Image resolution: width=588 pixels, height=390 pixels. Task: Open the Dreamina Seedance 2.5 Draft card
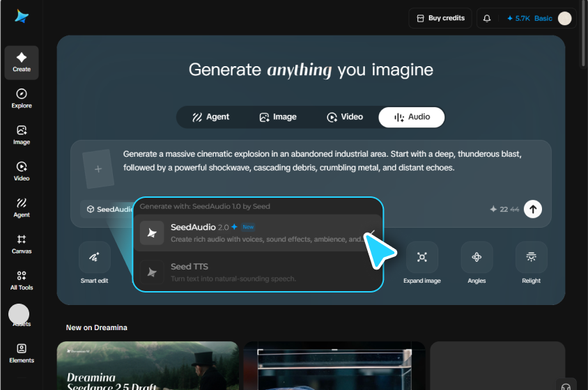click(148, 366)
